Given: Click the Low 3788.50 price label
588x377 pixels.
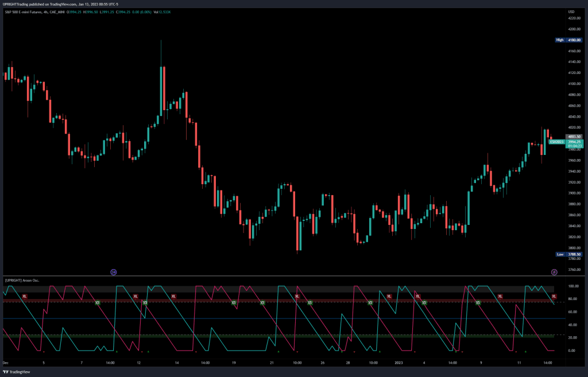Looking at the screenshot, I should [566, 254].
